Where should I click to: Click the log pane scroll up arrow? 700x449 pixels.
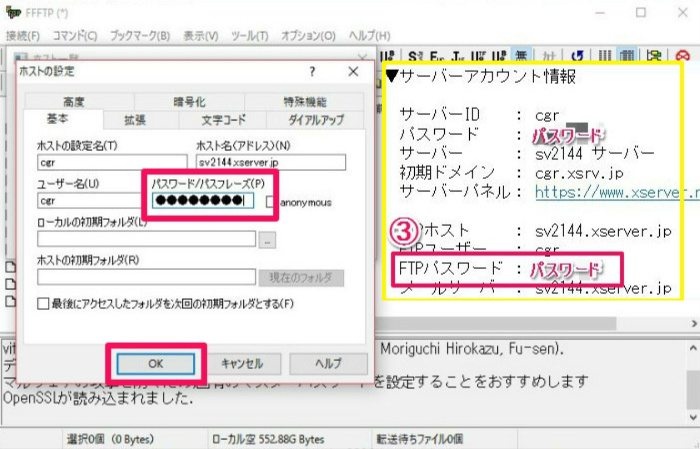[693, 347]
